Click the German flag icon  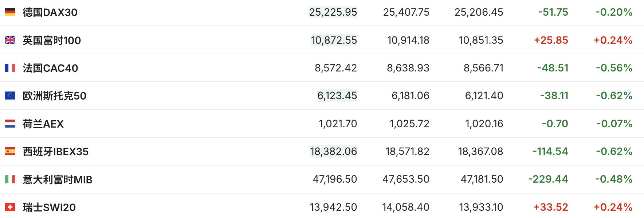(10, 12)
